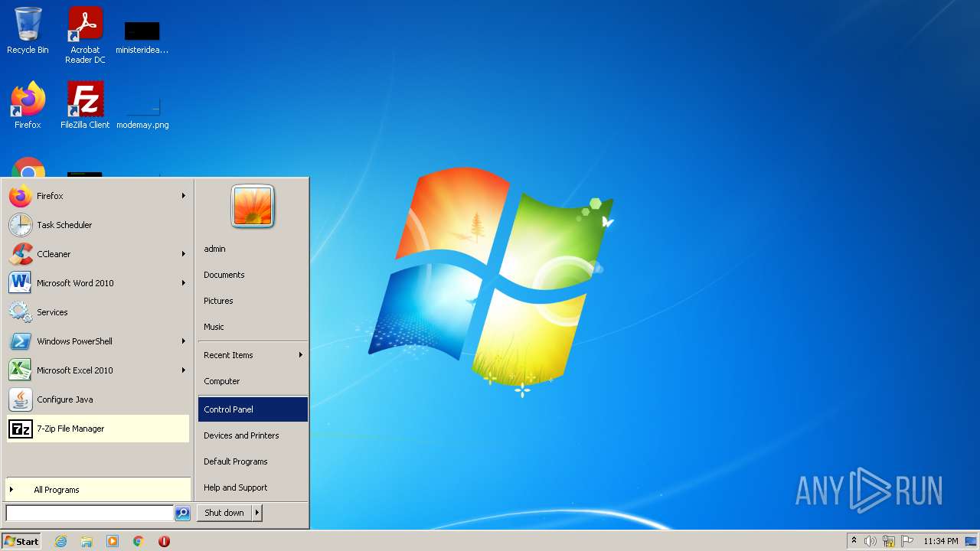The image size is (980, 551).
Task: Open Firefox from the Start menu list
Action: [x=98, y=196]
